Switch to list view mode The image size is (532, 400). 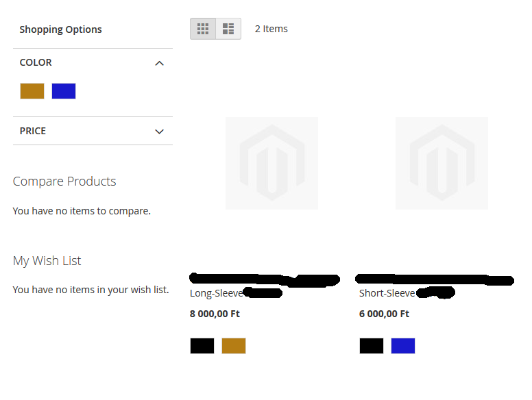228,29
